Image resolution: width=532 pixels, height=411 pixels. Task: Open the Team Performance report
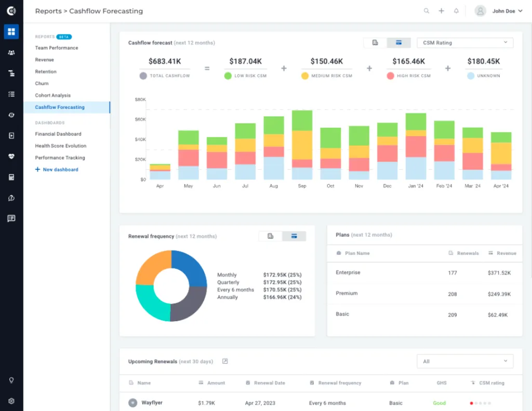point(57,48)
